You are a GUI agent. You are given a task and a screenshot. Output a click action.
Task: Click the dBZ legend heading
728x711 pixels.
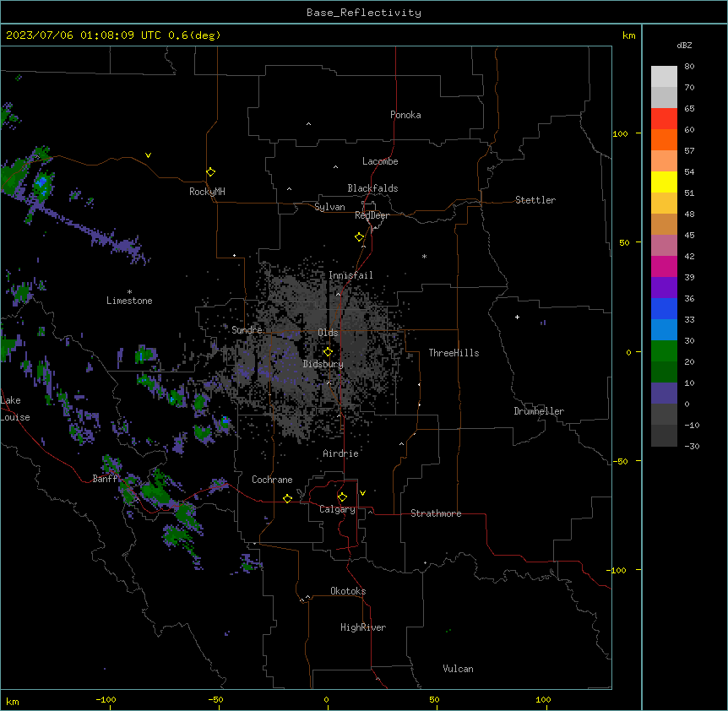click(x=684, y=46)
